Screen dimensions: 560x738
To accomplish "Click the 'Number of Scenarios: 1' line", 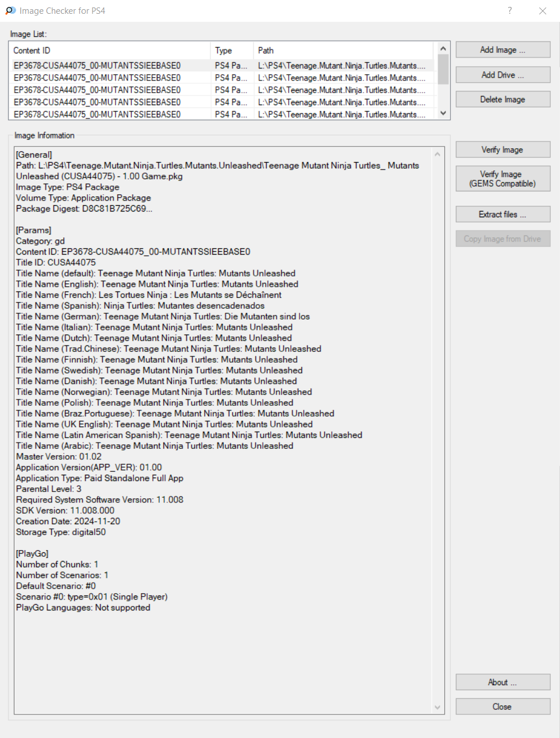I will click(62, 575).
